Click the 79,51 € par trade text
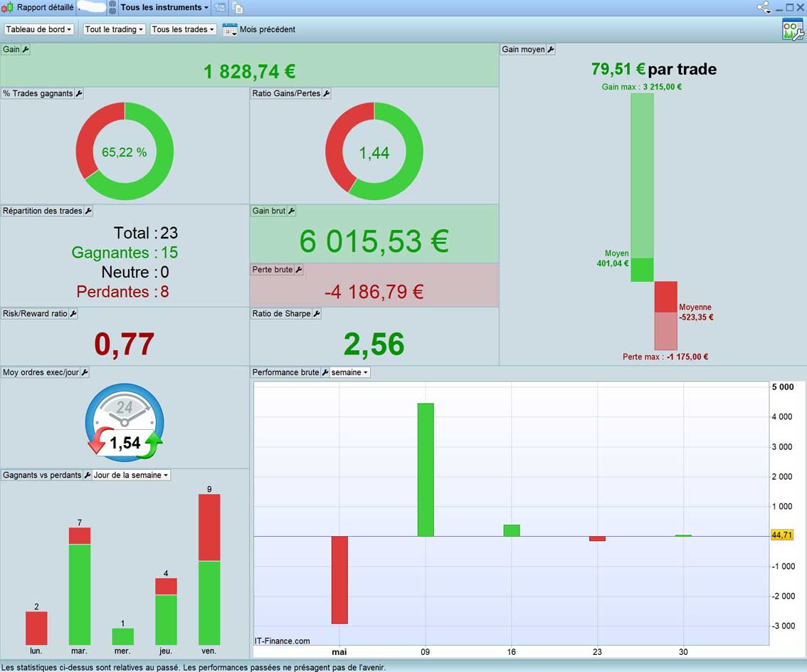 653,69
